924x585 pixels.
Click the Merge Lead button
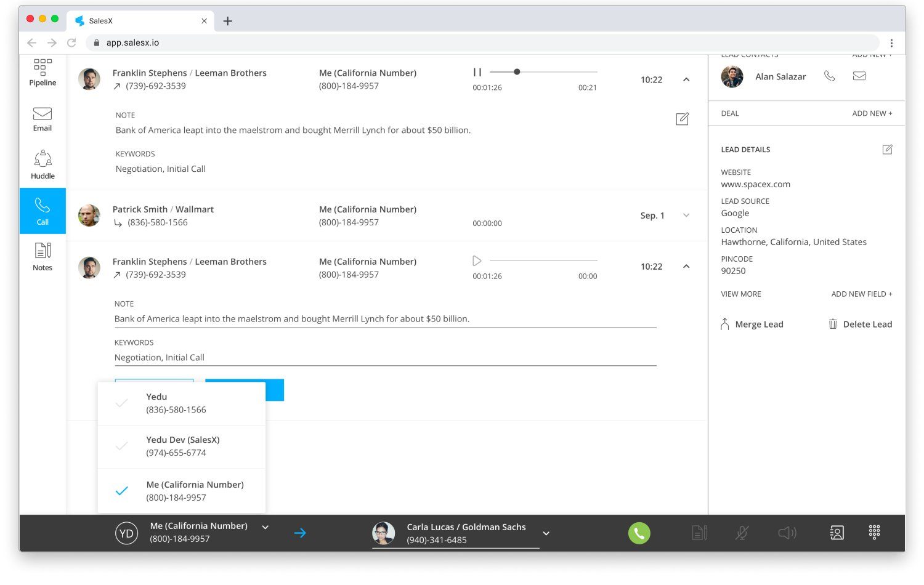[752, 325]
